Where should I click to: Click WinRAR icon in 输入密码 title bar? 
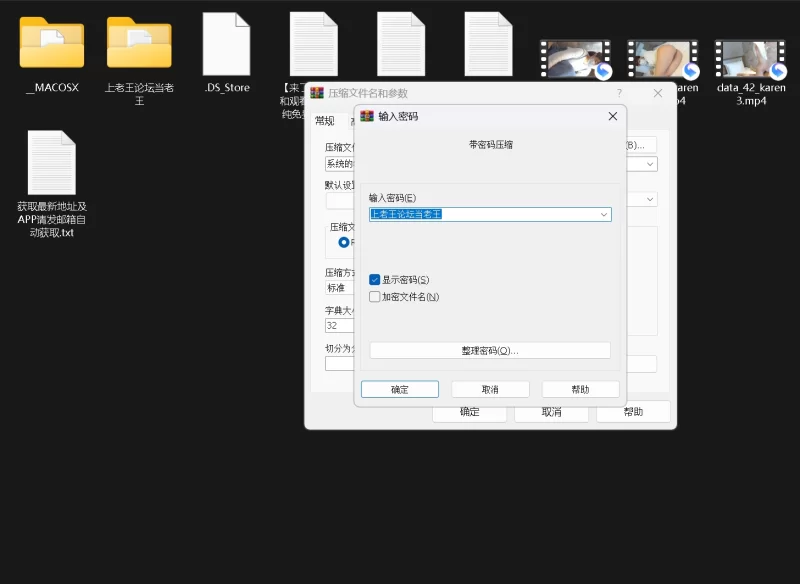tap(366, 116)
